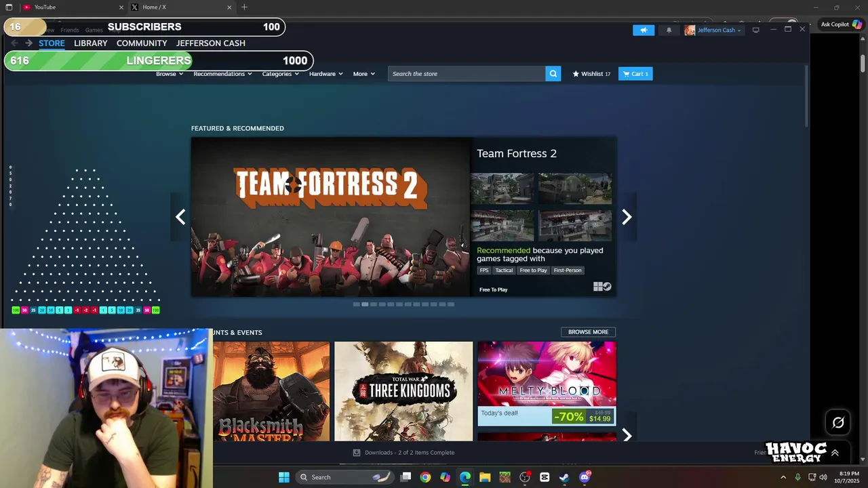Launch Google Chrome from the taskbar

click(x=425, y=477)
